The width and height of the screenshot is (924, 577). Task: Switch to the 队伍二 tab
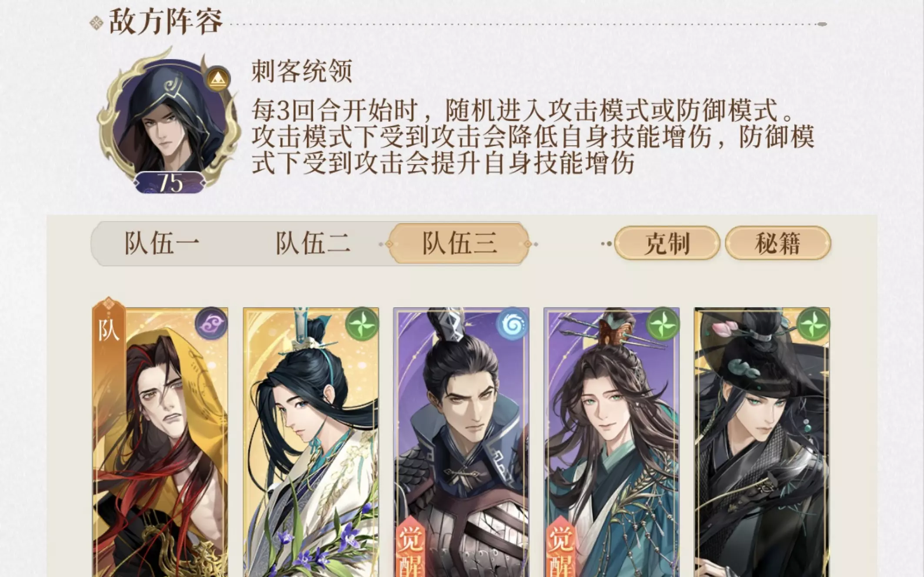click(x=313, y=243)
